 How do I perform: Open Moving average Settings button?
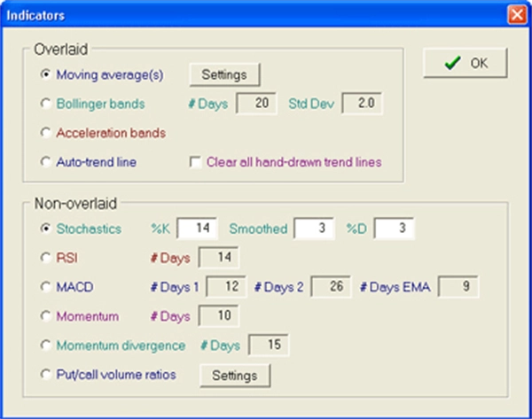pos(224,74)
